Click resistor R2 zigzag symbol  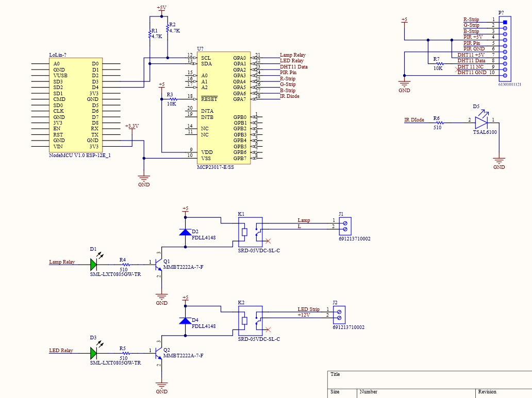tap(167, 28)
